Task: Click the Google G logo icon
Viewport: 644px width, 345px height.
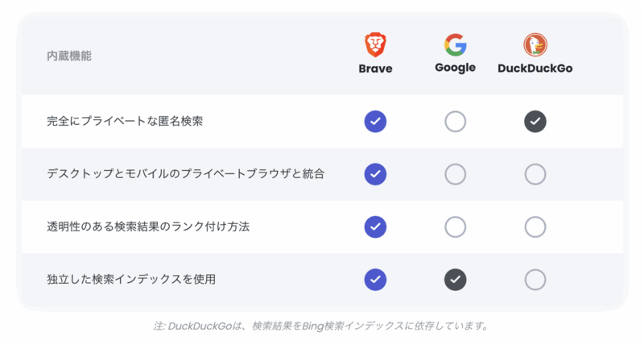Action: coord(455,44)
